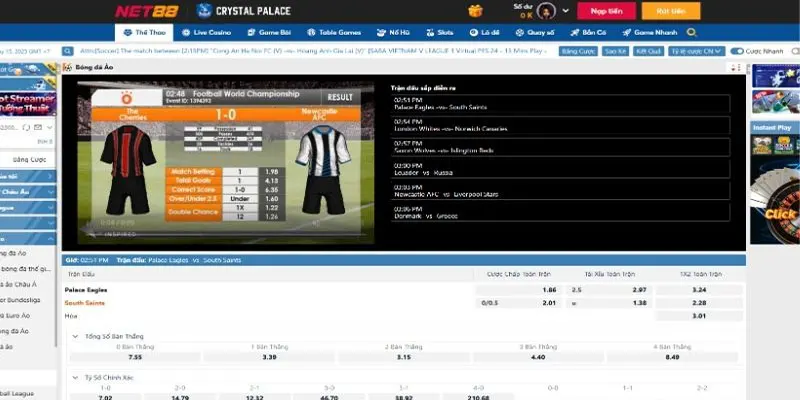Image resolution: width=800 pixels, height=400 pixels.
Task: Click the RESULT button in video overlay
Action: click(x=340, y=97)
